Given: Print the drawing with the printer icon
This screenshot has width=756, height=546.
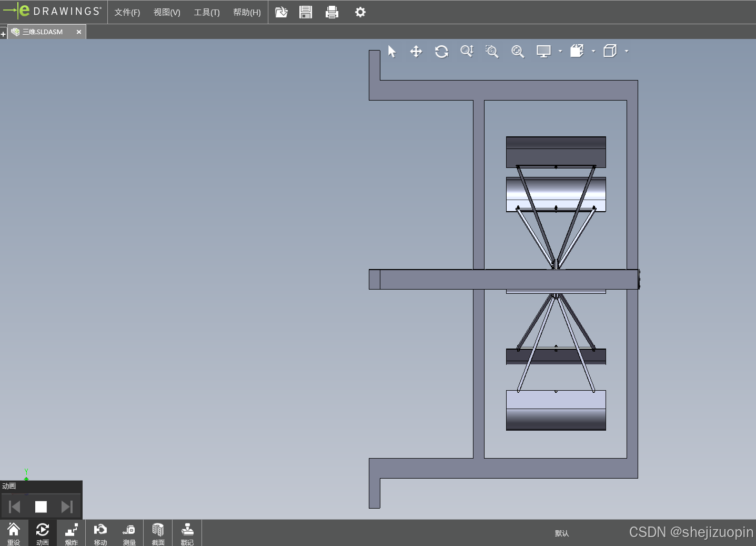Looking at the screenshot, I should pyautogui.click(x=332, y=12).
